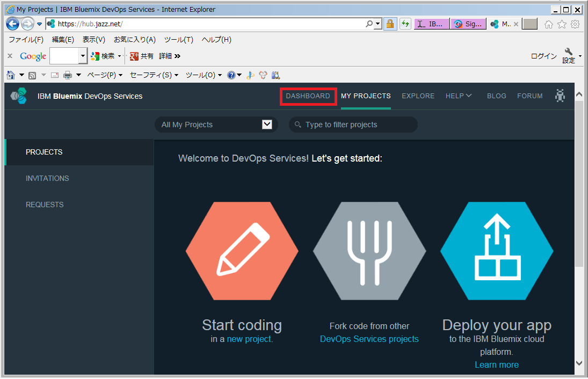Click the IE Back arrow button
The height and width of the screenshot is (379, 588).
point(12,24)
